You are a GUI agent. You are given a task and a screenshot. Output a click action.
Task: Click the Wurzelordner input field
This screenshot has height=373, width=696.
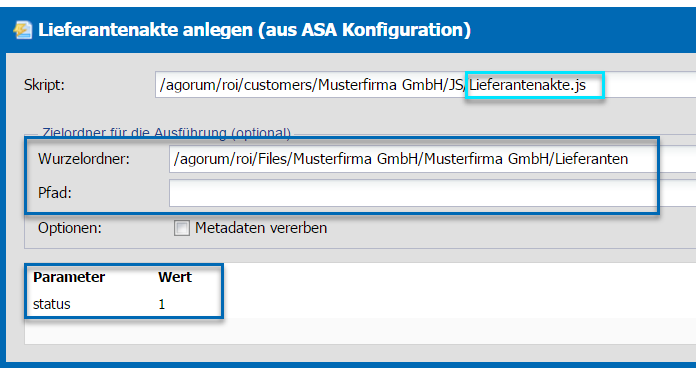coord(432,159)
